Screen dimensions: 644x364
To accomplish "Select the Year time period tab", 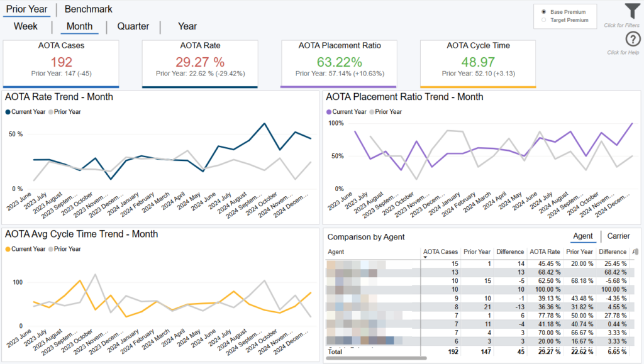I will (187, 26).
